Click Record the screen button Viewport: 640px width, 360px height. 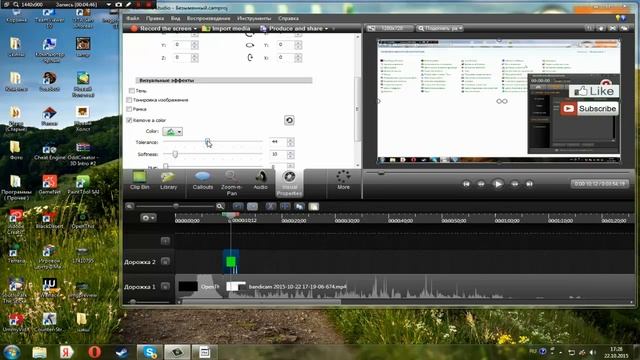click(x=161, y=29)
